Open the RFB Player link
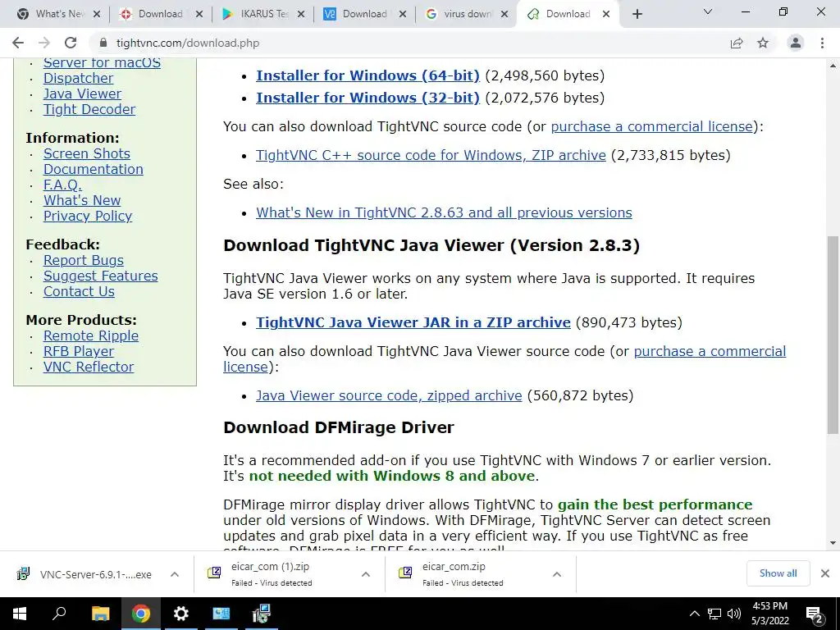The image size is (840, 630). click(x=78, y=351)
